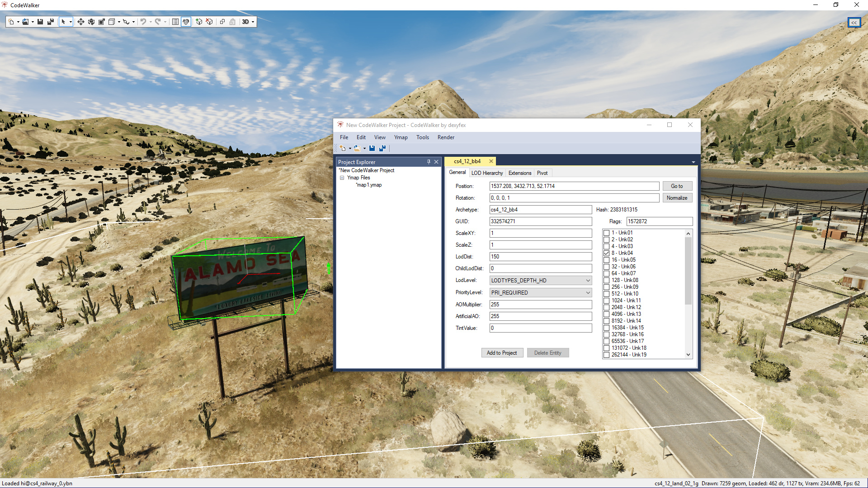The height and width of the screenshot is (488, 868).
Task: Collapse the Ymap Files tree node
Action: coord(342,178)
